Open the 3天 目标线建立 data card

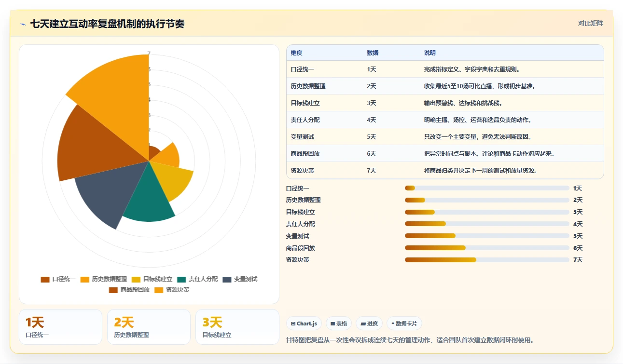pyautogui.click(x=237, y=327)
